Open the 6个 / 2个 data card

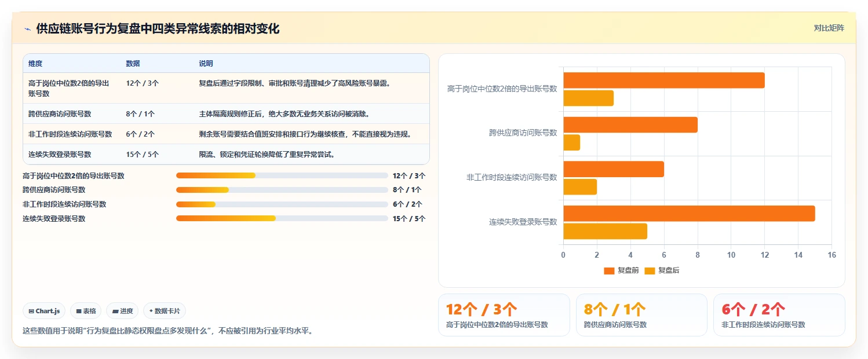pyautogui.click(x=779, y=315)
